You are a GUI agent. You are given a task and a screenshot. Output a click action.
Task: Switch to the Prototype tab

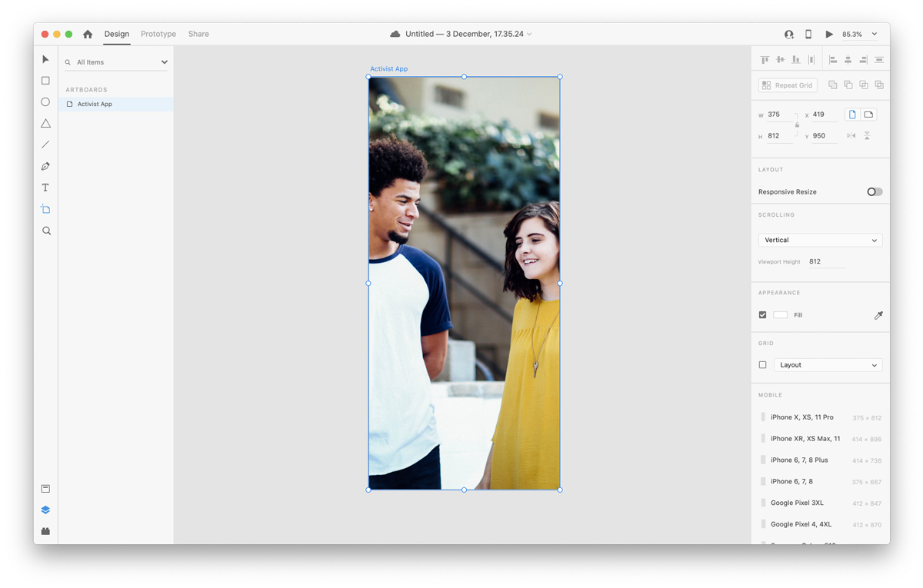click(x=158, y=34)
